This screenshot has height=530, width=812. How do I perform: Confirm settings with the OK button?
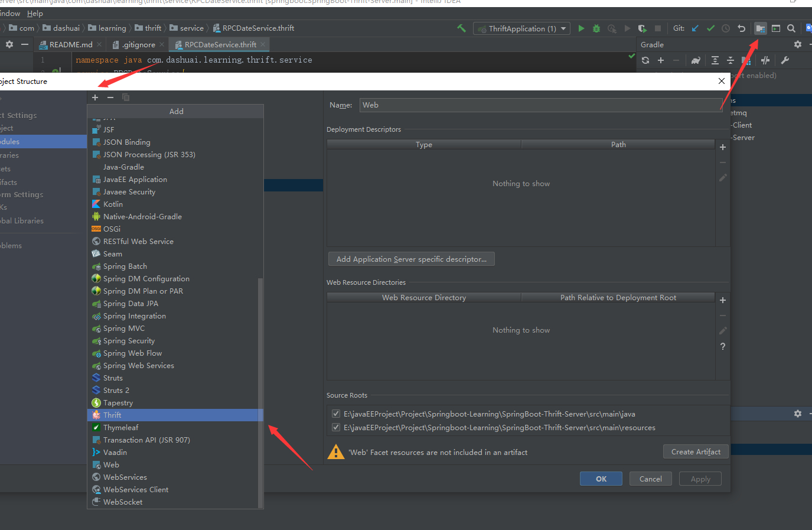click(x=601, y=478)
